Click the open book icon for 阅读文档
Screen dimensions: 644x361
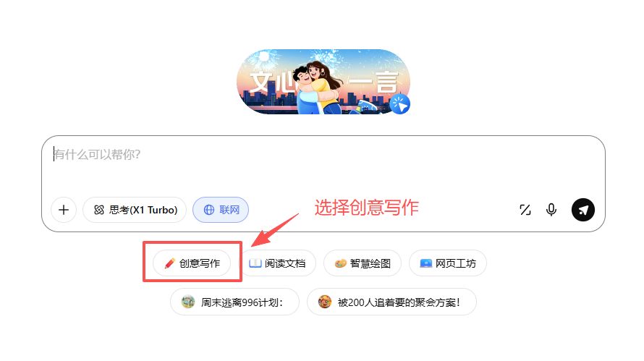255,263
